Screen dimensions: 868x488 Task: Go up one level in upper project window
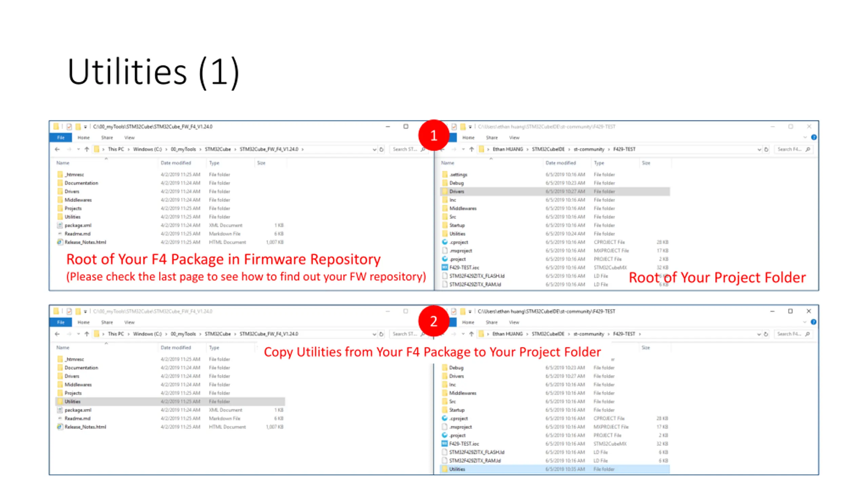point(472,149)
